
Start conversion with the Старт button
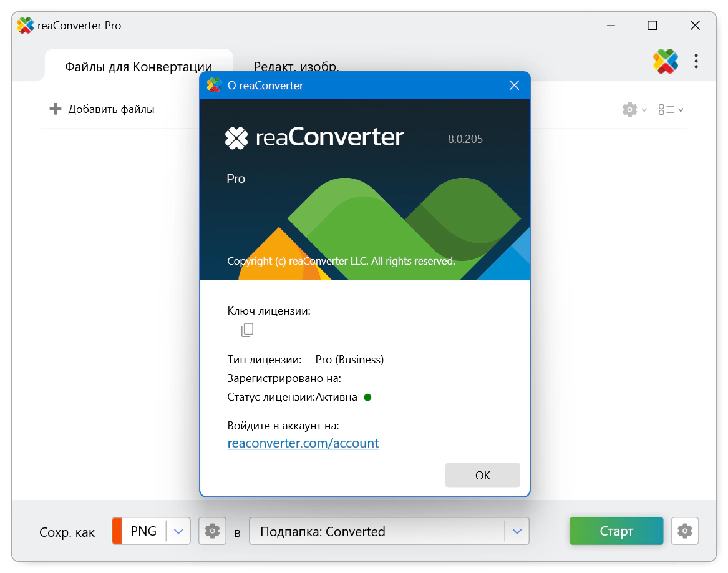pos(616,531)
